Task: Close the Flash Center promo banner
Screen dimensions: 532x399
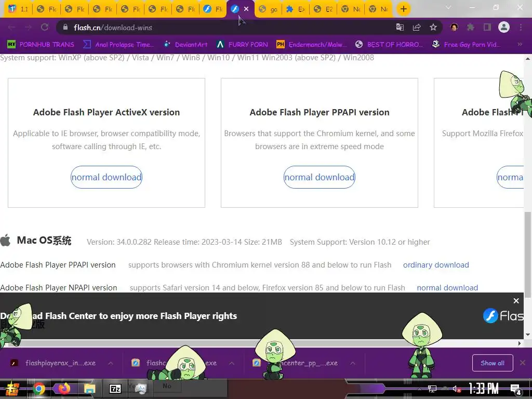Action: pyautogui.click(x=516, y=301)
